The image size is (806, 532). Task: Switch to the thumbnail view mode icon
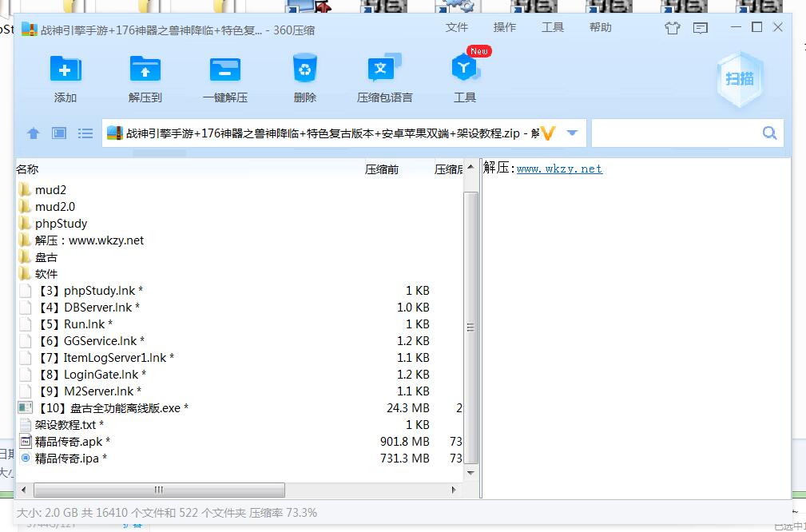[59, 133]
